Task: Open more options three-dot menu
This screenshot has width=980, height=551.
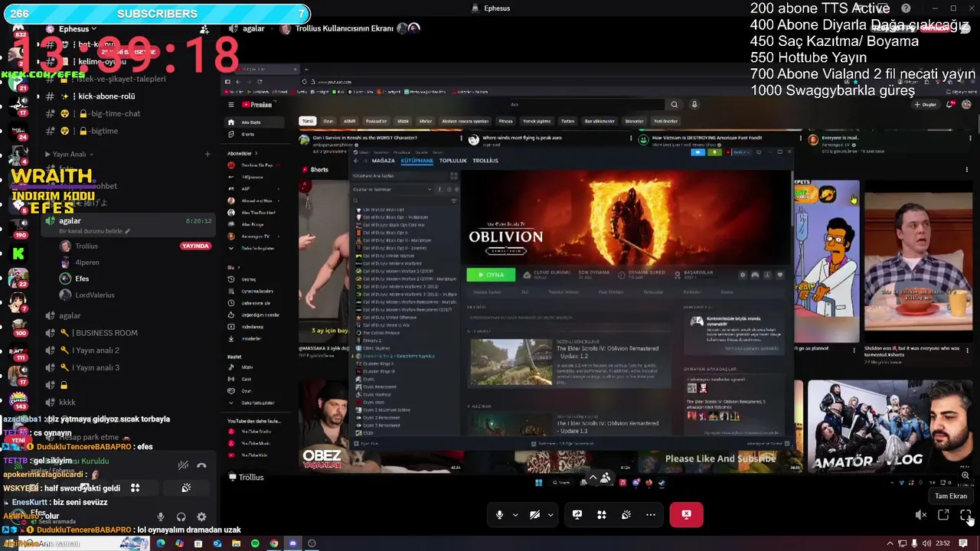Action: (651, 515)
